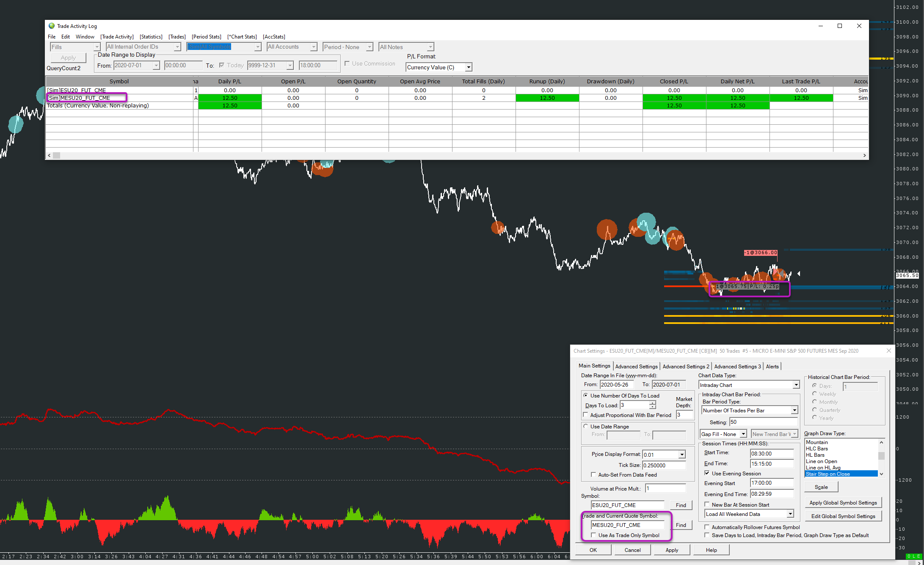Switch to the [Period Stats] view
The width and height of the screenshot is (924, 565).
(207, 37)
